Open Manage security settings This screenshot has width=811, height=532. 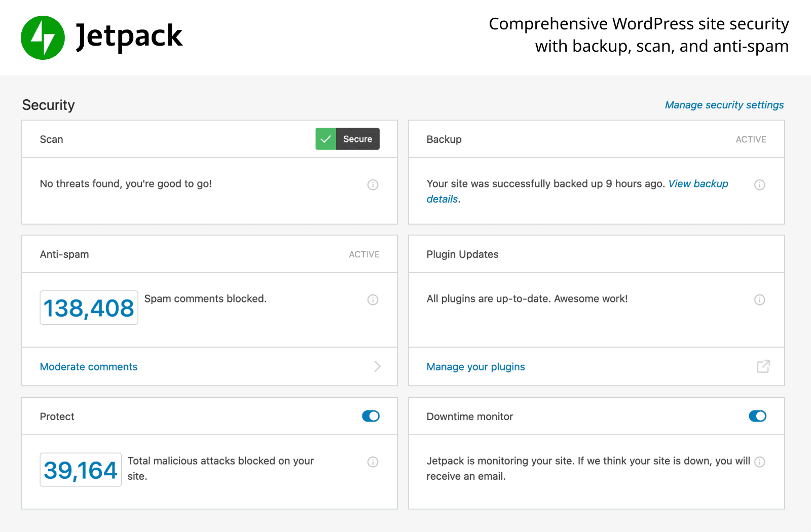tap(724, 105)
